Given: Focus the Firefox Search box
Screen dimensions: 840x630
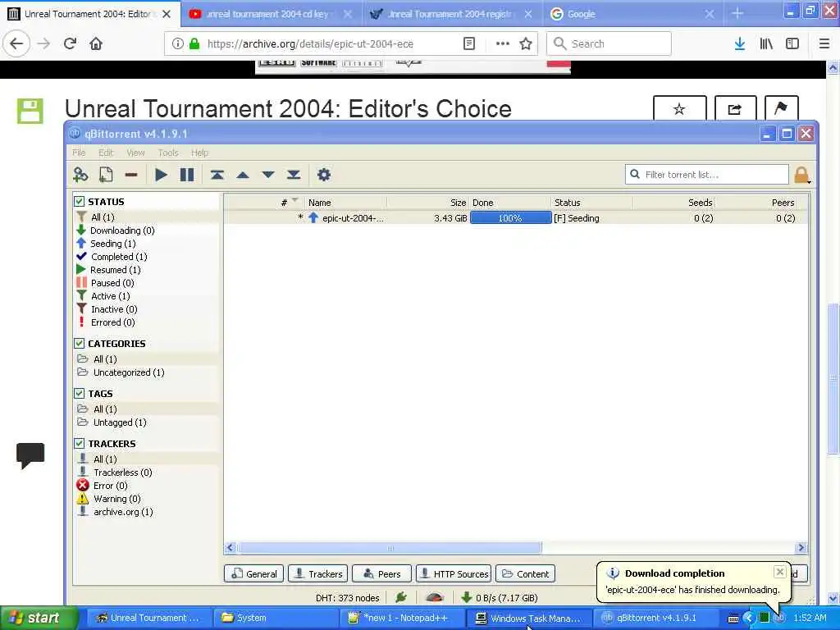Looking at the screenshot, I should point(609,43).
